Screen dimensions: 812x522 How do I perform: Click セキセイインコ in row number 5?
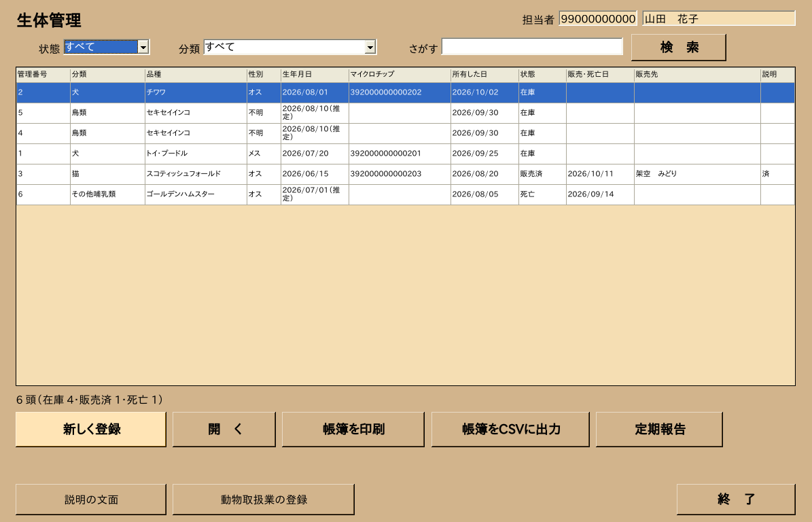196,113
